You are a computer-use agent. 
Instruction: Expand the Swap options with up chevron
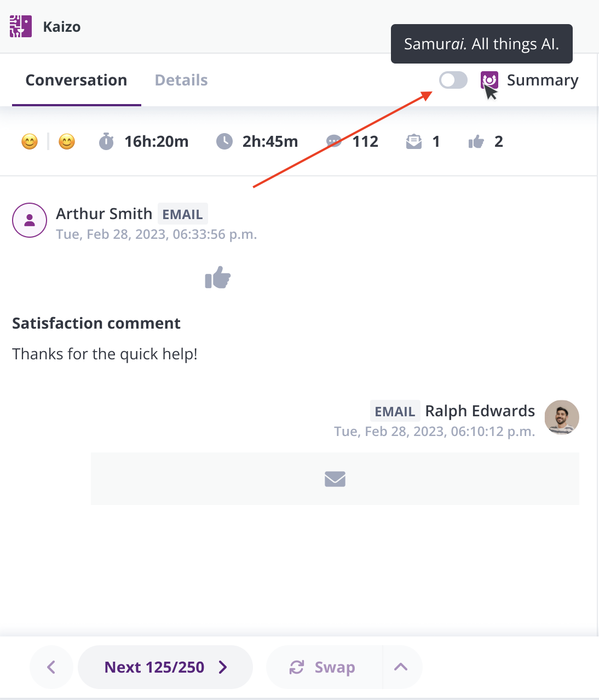pos(401,667)
